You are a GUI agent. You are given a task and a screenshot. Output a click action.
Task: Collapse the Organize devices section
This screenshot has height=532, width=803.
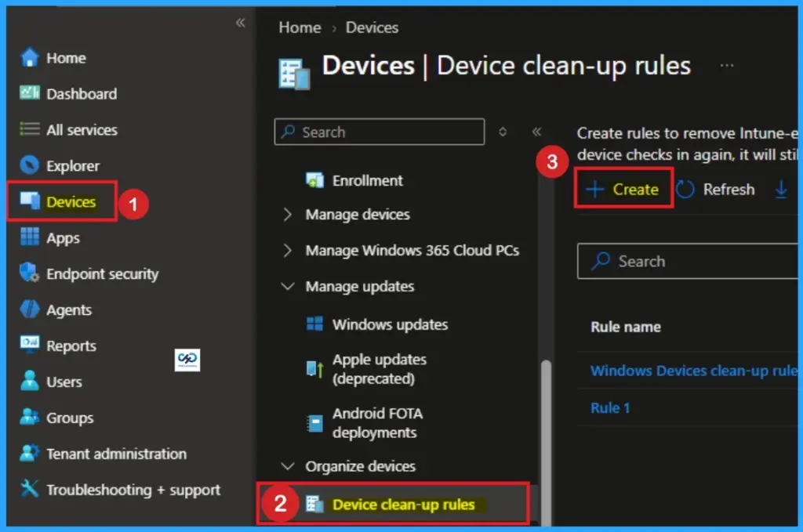288,466
